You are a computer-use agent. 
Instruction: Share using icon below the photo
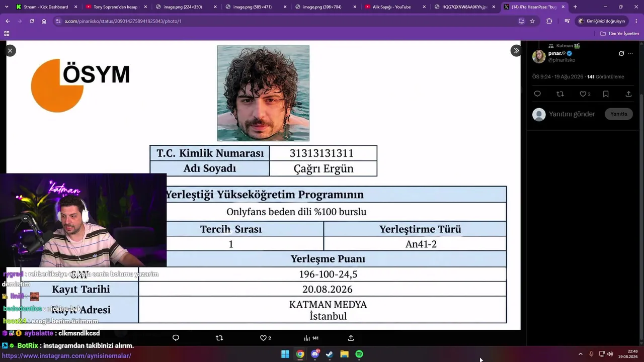point(351,338)
